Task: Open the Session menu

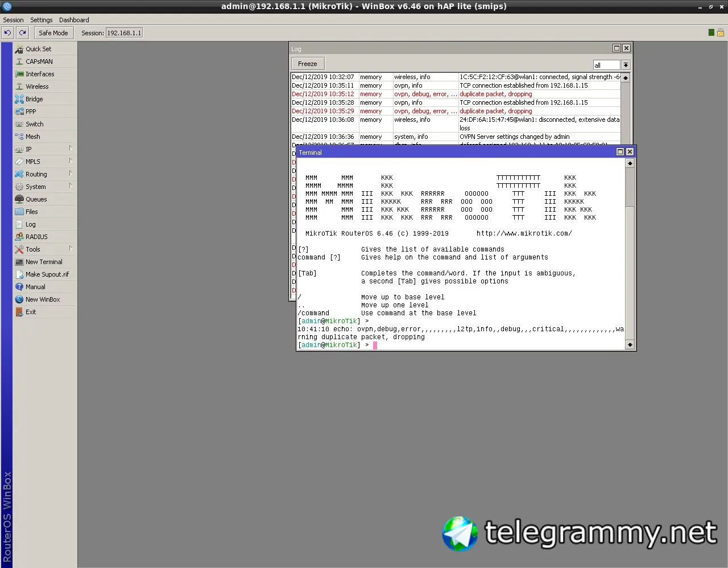Action: point(13,20)
